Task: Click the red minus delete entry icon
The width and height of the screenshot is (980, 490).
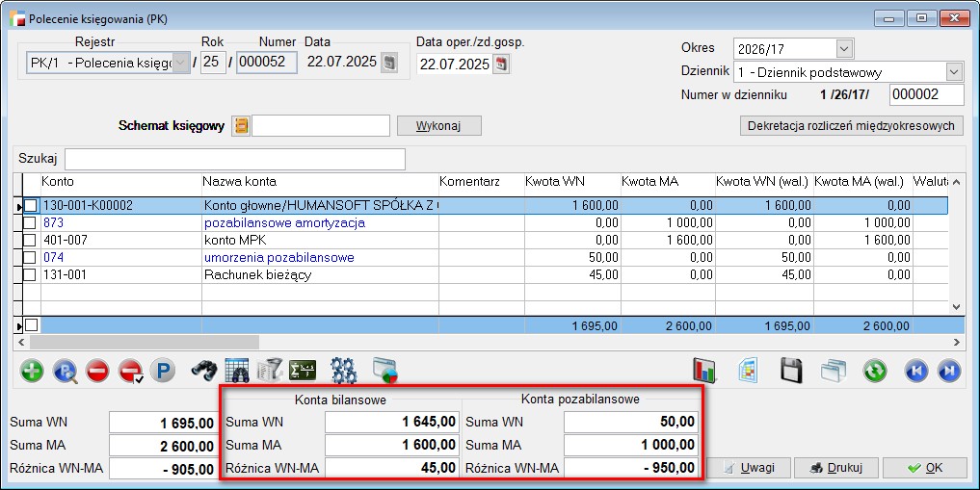Action: (97, 371)
